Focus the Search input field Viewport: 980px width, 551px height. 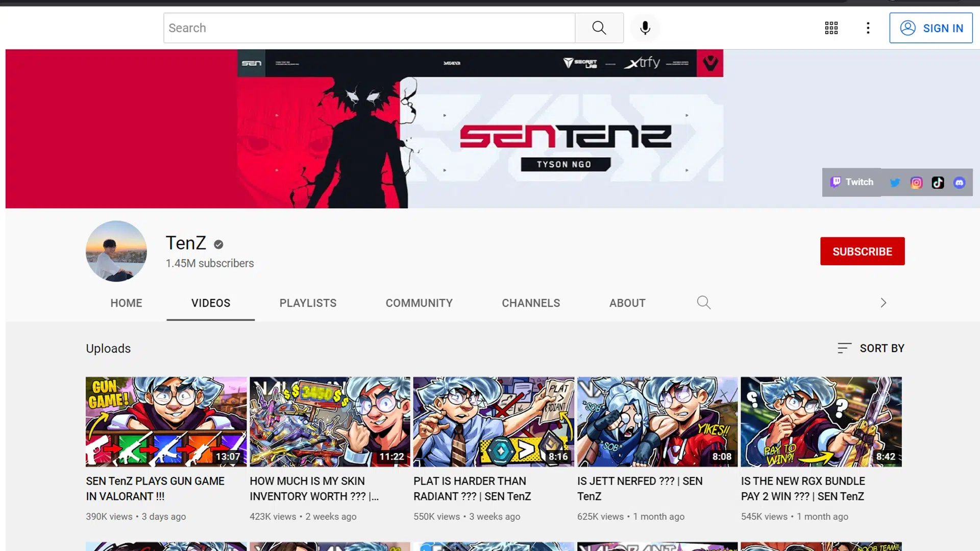click(x=370, y=28)
